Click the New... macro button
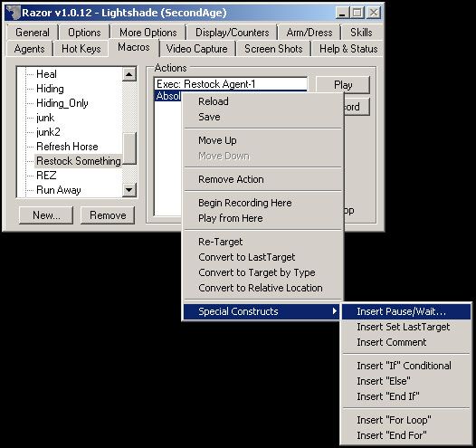Screen dimensions: 476x448 (46, 215)
